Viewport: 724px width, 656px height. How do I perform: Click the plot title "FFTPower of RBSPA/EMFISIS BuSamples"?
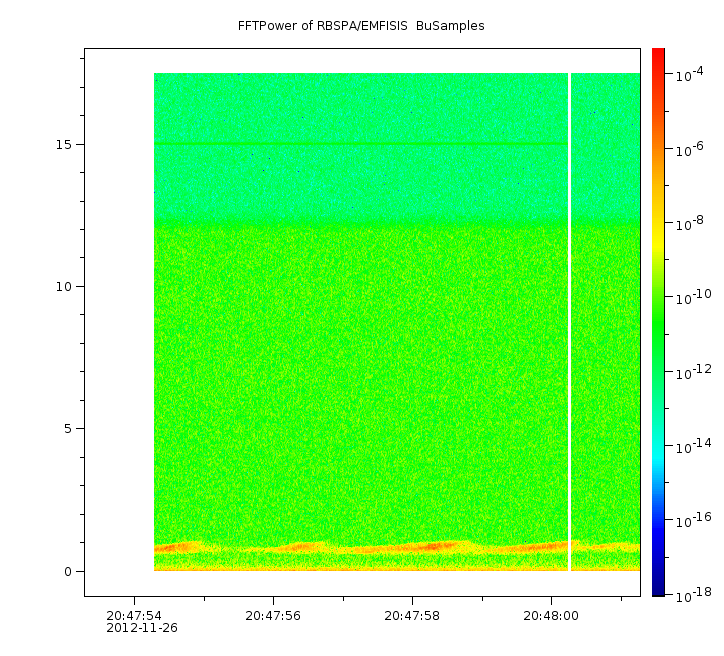[x=361, y=26]
